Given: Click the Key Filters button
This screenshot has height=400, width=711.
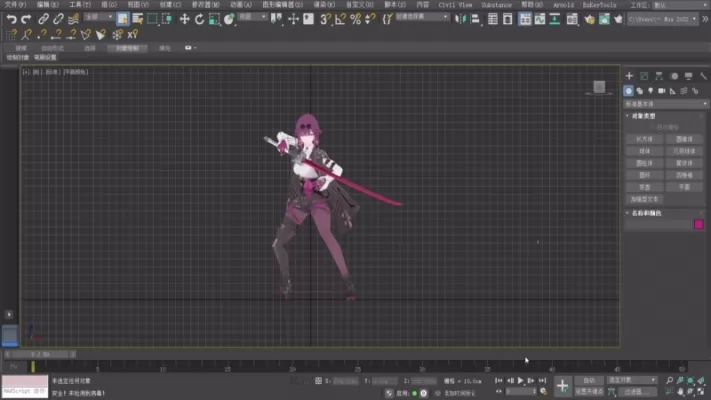Looking at the screenshot, I should pos(637,391).
